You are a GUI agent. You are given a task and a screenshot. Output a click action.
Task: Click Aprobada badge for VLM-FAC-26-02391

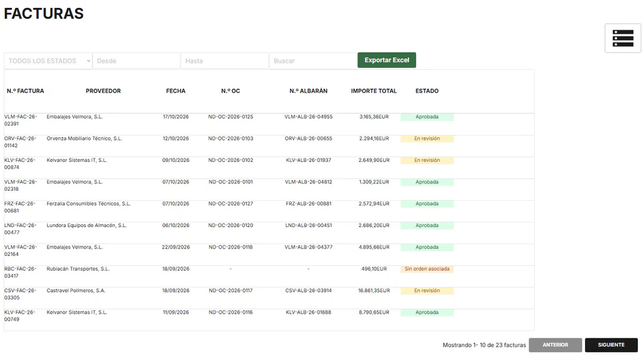click(427, 117)
